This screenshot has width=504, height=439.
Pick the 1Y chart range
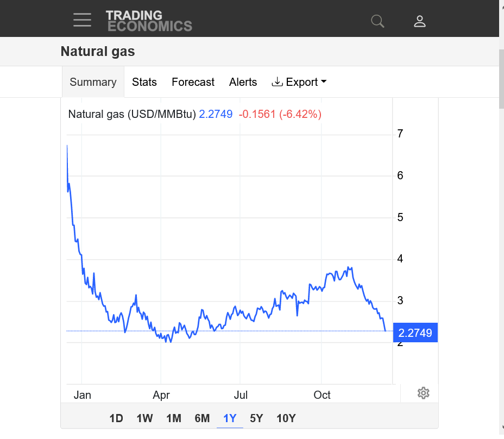[230, 418]
